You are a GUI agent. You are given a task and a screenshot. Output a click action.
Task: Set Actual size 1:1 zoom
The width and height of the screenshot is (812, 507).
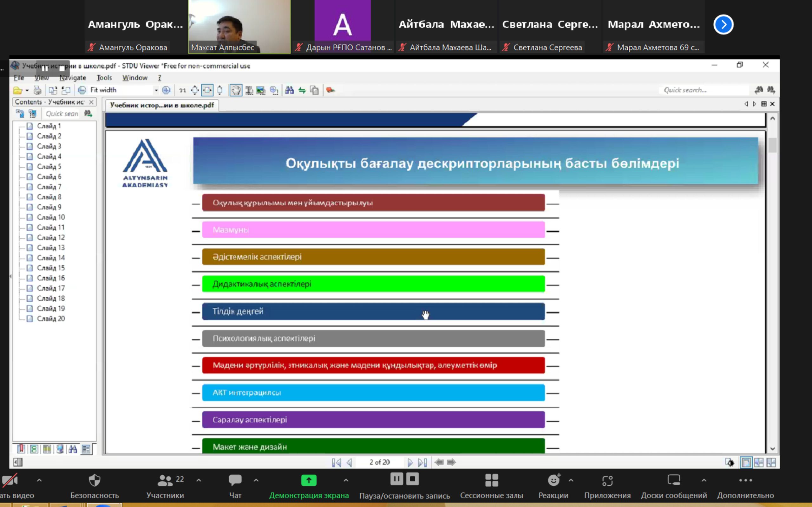182,90
